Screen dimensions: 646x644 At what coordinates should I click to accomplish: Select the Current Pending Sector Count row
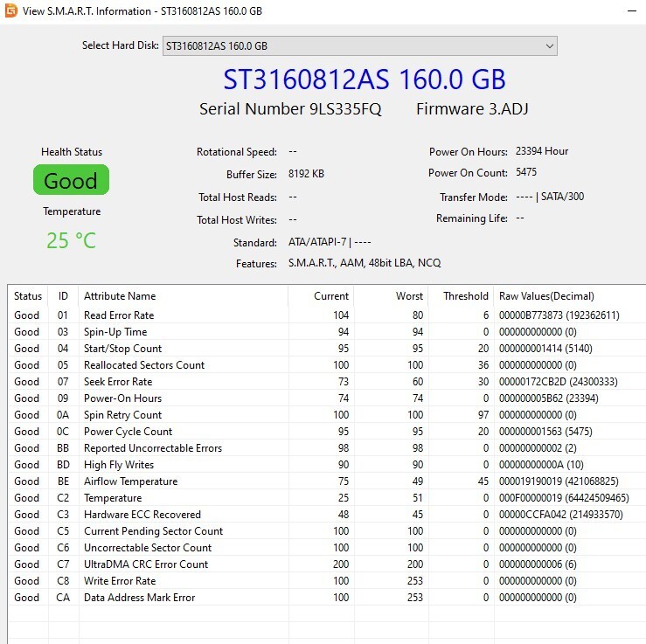click(327, 530)
